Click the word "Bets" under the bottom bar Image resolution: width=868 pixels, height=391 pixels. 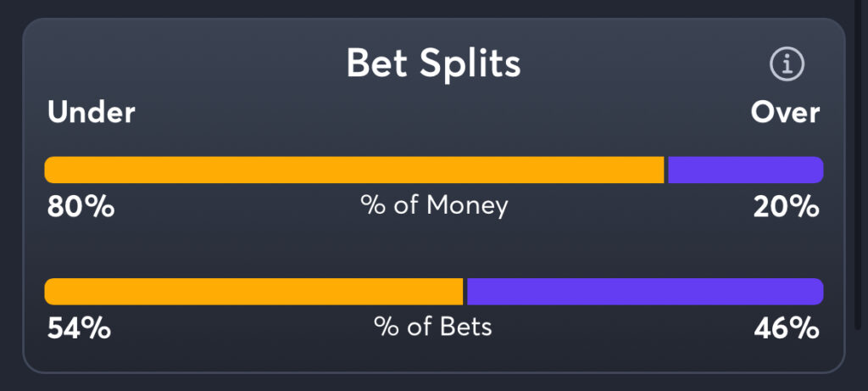(465, 327)
